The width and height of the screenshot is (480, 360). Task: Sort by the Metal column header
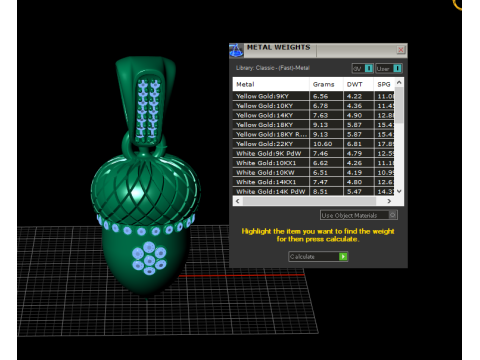pos(271,84)
